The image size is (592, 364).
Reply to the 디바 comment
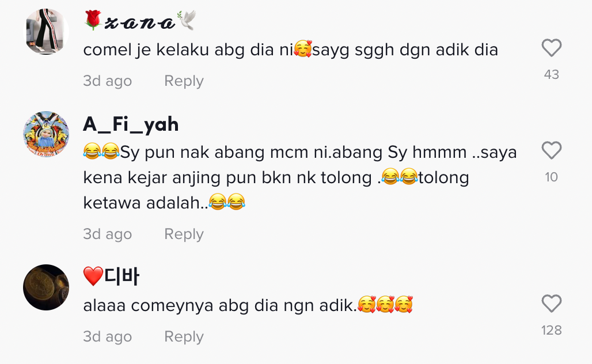pos(184,336)
